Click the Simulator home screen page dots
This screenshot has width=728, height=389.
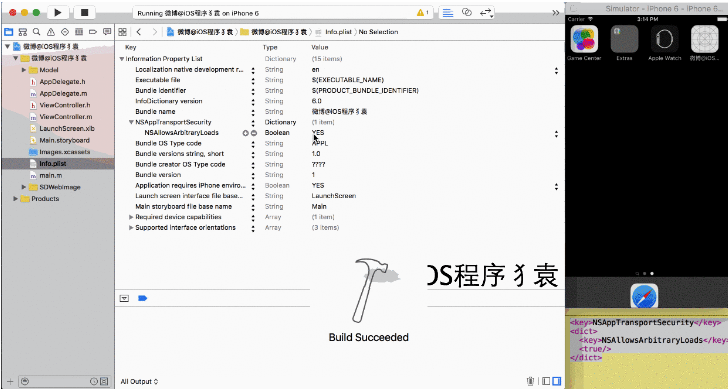644,274
